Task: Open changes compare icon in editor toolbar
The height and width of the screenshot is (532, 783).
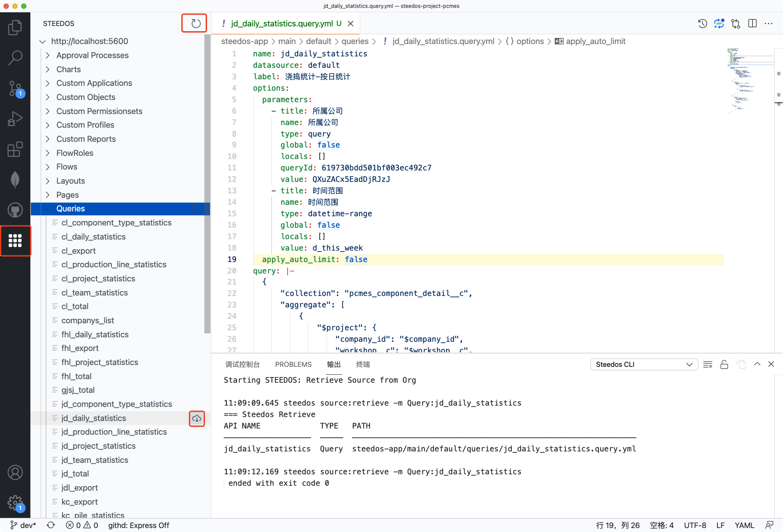Action: [736, 23]
